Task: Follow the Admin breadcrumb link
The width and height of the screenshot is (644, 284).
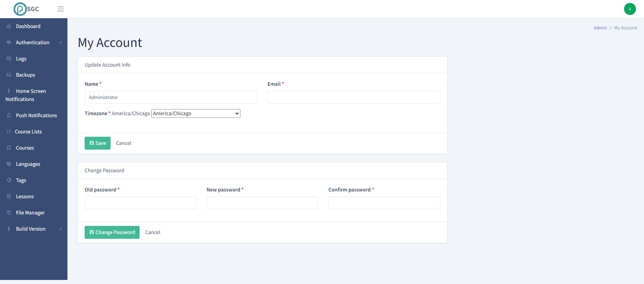Action: pos(600,28)
